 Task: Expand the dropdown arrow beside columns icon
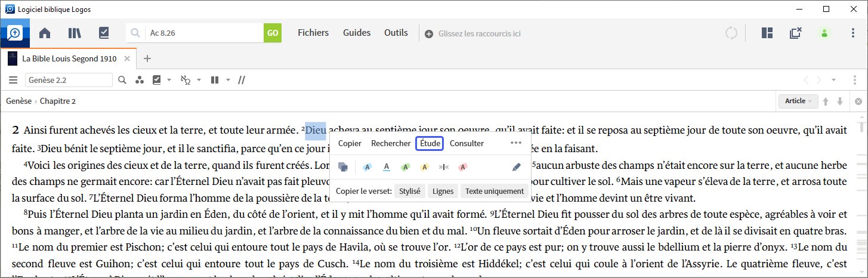pos(227,80)
